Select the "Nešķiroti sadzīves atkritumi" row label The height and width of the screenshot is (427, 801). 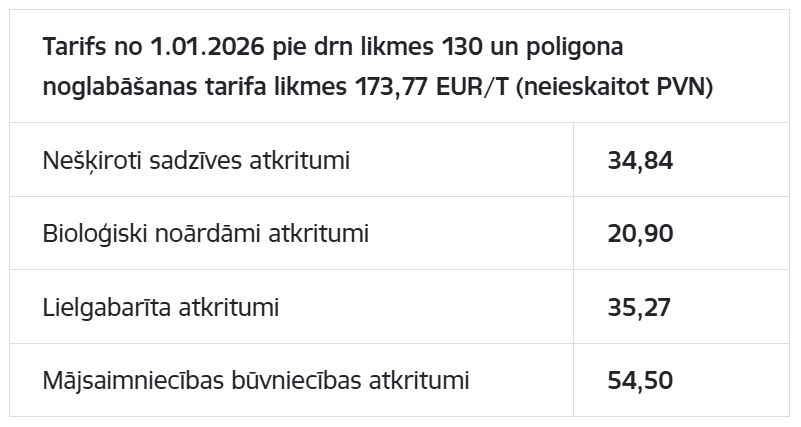196,160
